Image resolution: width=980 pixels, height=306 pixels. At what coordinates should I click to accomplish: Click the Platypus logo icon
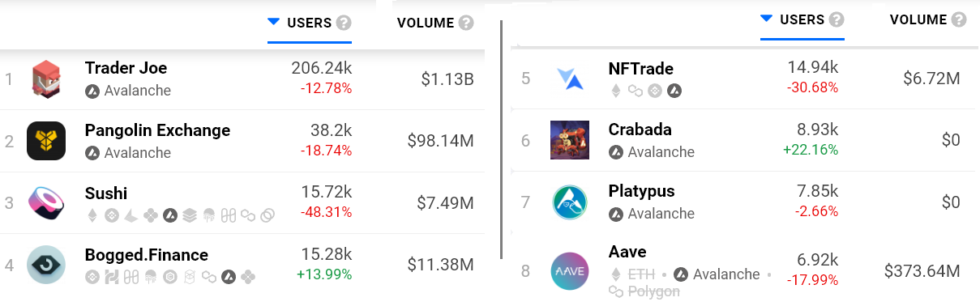click(570, 202)
